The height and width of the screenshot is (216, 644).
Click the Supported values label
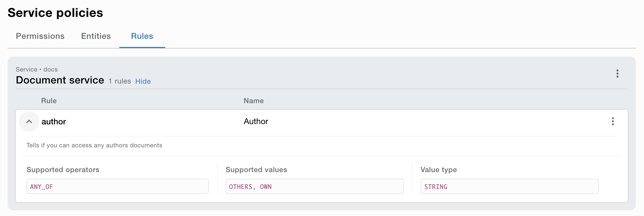(x=256, y=170)
